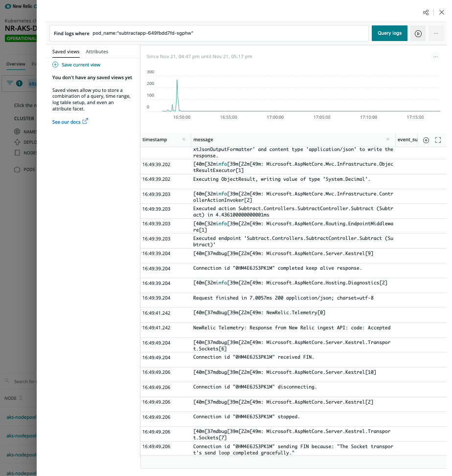Run the query with the play icon

click(418, 33)
